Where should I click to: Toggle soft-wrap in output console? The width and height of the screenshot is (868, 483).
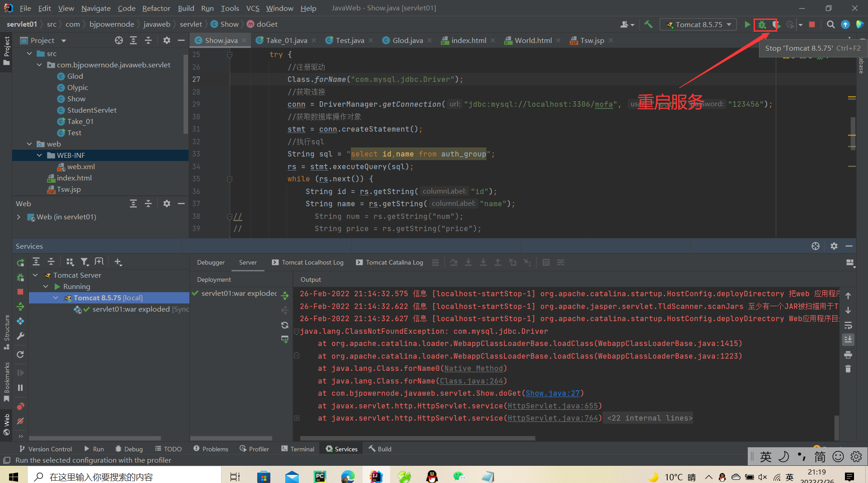click(x=848, y=325)
